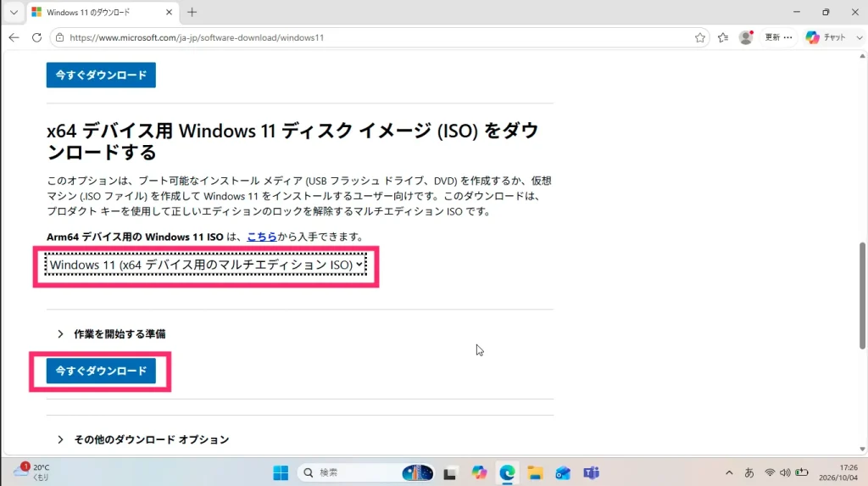Image resolution: width=868 pixels, height=486 pixels.
Task: Close the Windows 11 のダウンロード tab
Action: 169,12
